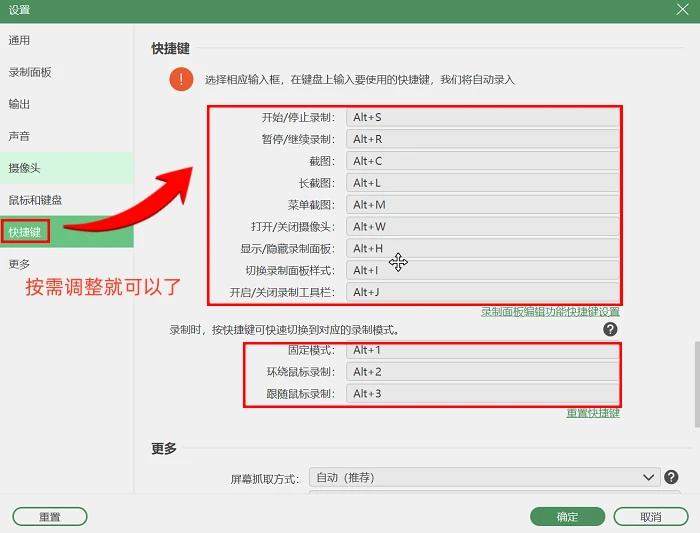Click the 开始/停止录制 hotkey field
Screen dimensions: 700x533
[x=483, y=117]
